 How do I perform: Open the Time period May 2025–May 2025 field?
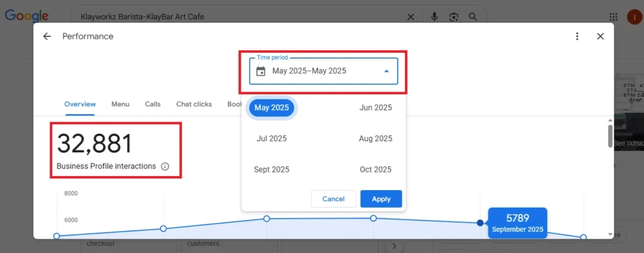(323, 71)
